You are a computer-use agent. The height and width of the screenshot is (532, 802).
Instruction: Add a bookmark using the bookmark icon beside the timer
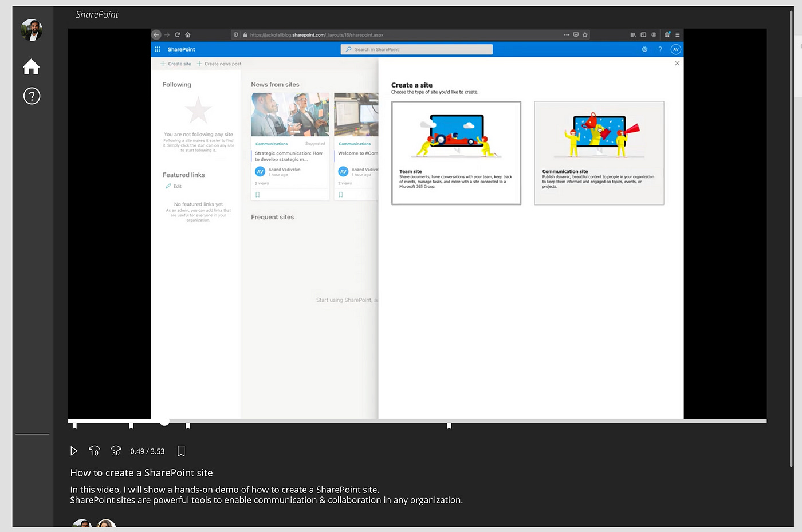coord(181,451)
